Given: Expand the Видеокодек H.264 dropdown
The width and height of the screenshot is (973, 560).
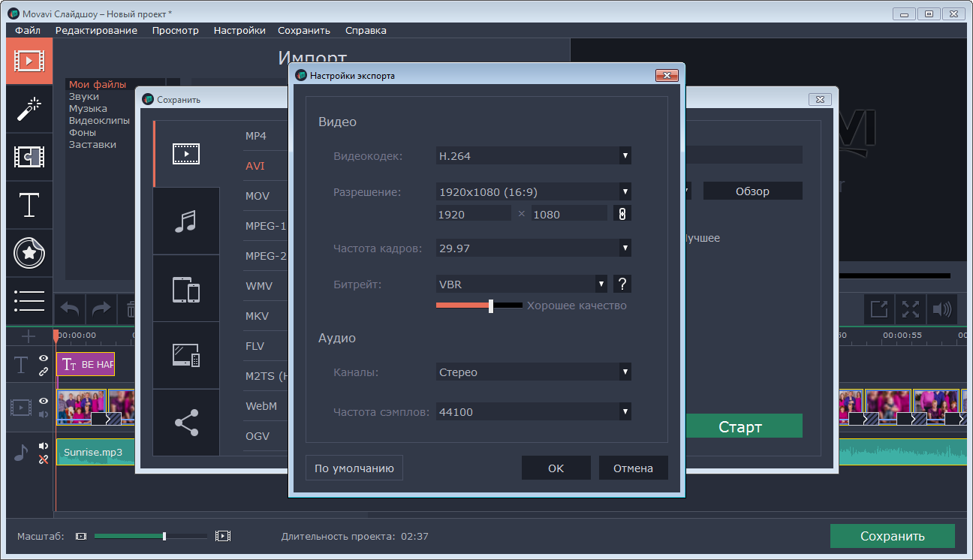Looking at the screenshot, I should tap(624, 156).
